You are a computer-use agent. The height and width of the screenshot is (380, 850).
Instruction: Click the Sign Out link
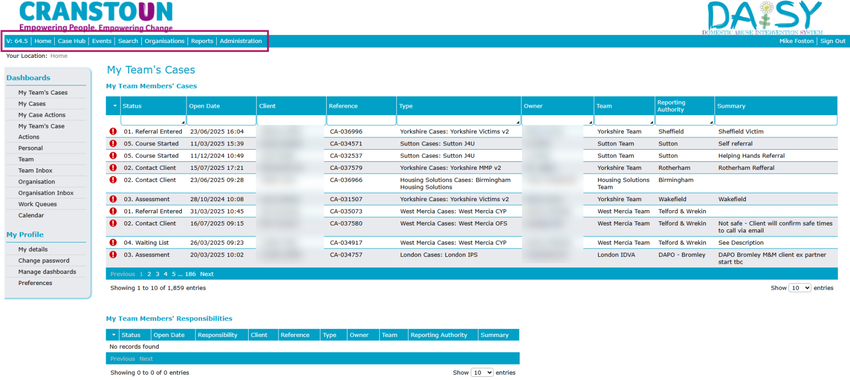click(833, 41)
